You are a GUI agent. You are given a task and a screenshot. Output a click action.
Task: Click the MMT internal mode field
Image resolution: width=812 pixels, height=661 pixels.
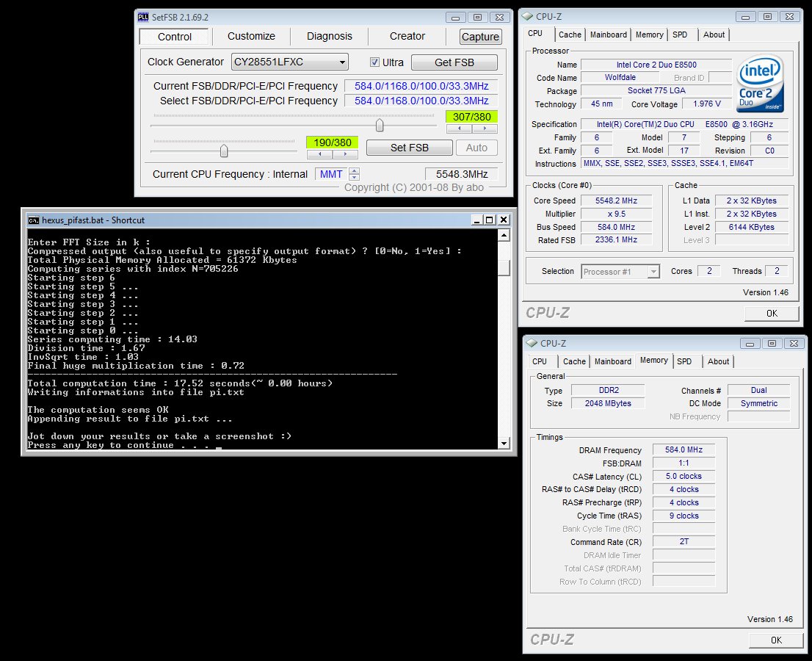click(x=331, y=174)
